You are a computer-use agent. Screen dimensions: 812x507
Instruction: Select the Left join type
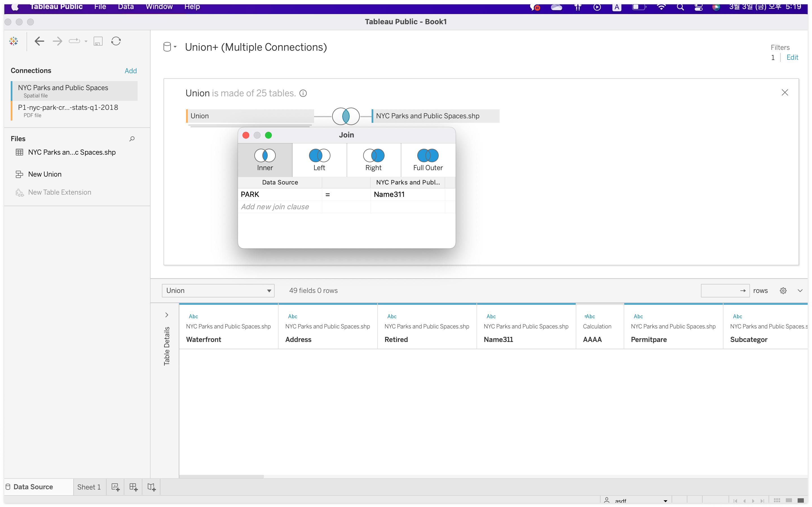(319, 160)
